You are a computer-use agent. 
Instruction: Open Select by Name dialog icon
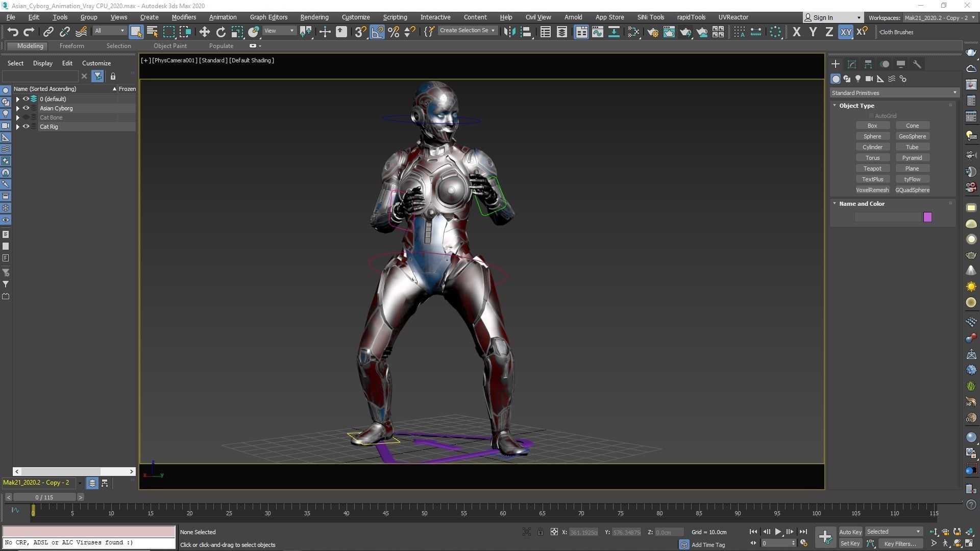(152, 32)
